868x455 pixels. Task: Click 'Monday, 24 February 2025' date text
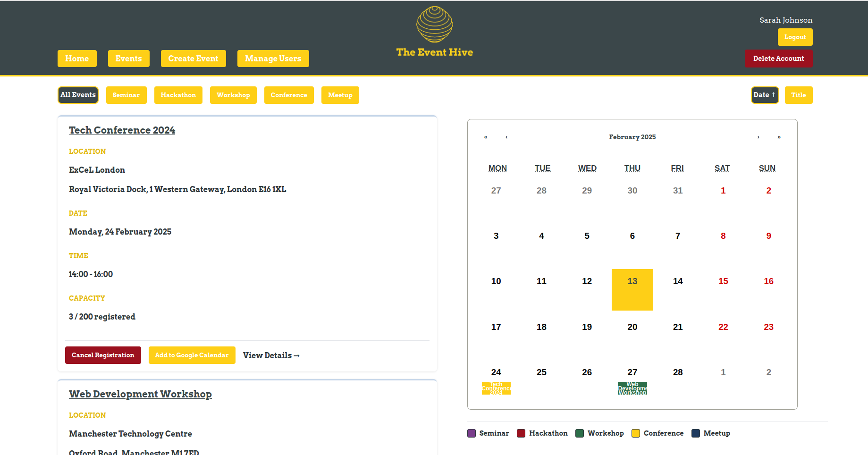coord(120,232)
